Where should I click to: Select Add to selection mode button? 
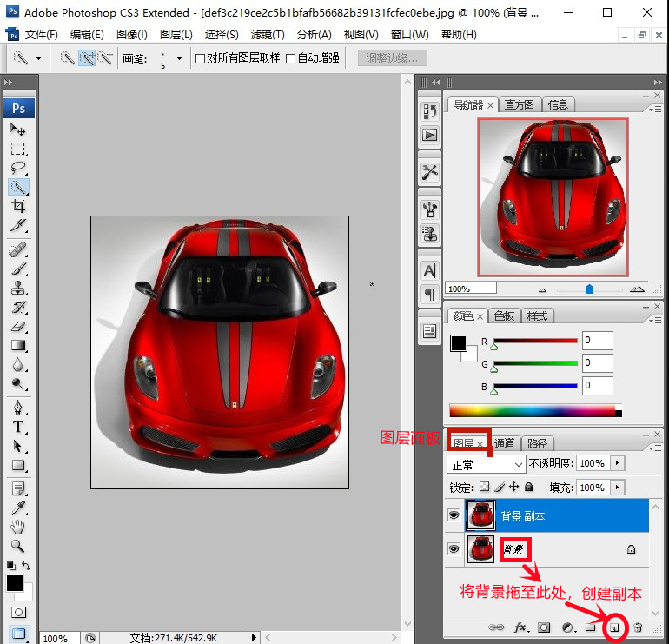(87, 58)
